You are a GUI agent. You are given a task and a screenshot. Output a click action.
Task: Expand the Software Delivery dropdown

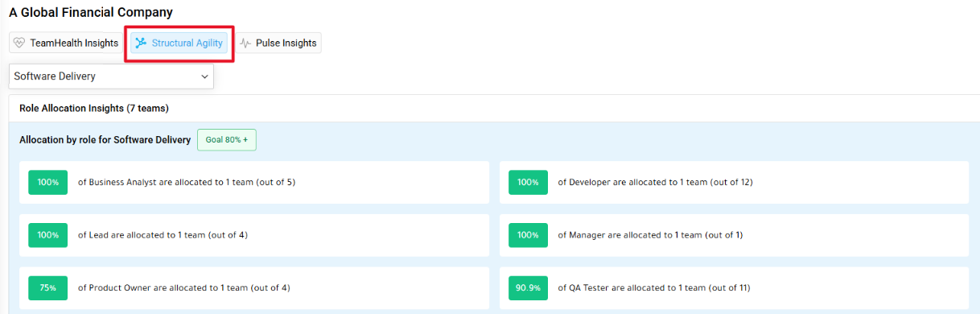pyautogui.click(x=111, y=76)
